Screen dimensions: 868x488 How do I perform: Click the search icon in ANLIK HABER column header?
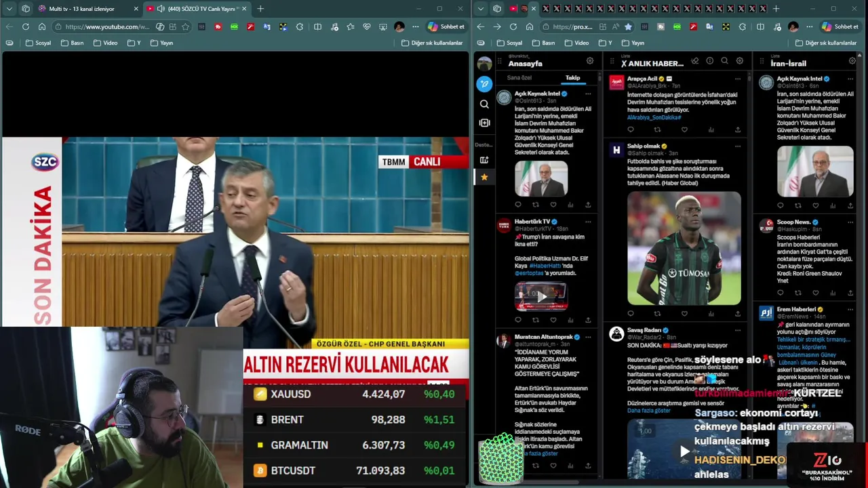pyautogui.click(x=724, y=61)
